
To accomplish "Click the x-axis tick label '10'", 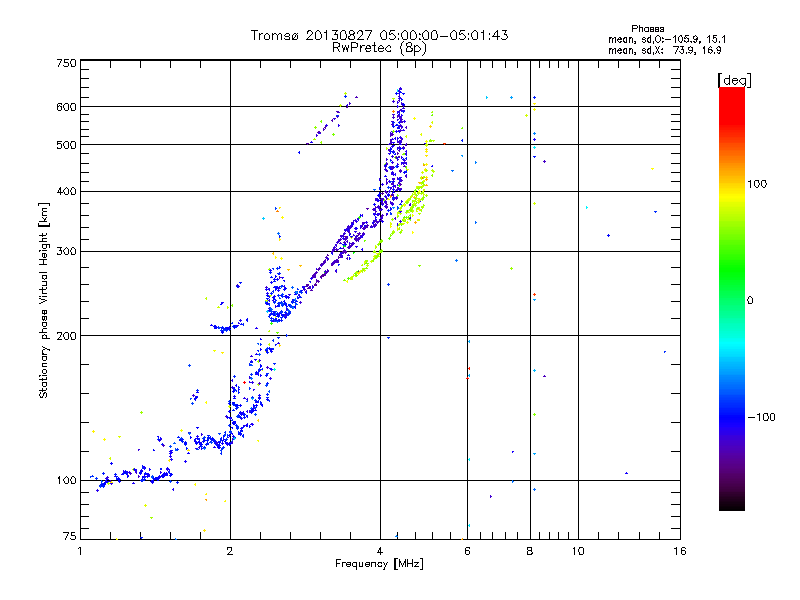I will 578,551.
